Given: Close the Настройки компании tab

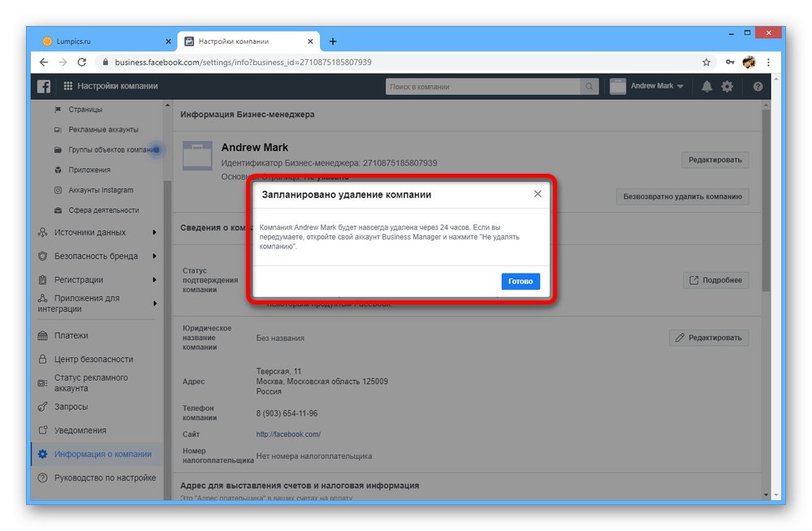Looking at the screenshot, I should pyautogui.click(x=310, y=41).
